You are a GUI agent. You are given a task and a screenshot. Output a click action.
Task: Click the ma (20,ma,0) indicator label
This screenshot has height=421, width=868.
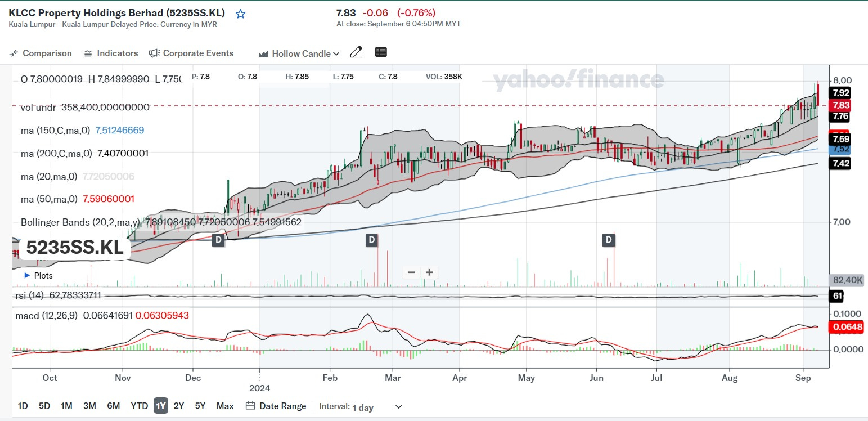(49, 176)
